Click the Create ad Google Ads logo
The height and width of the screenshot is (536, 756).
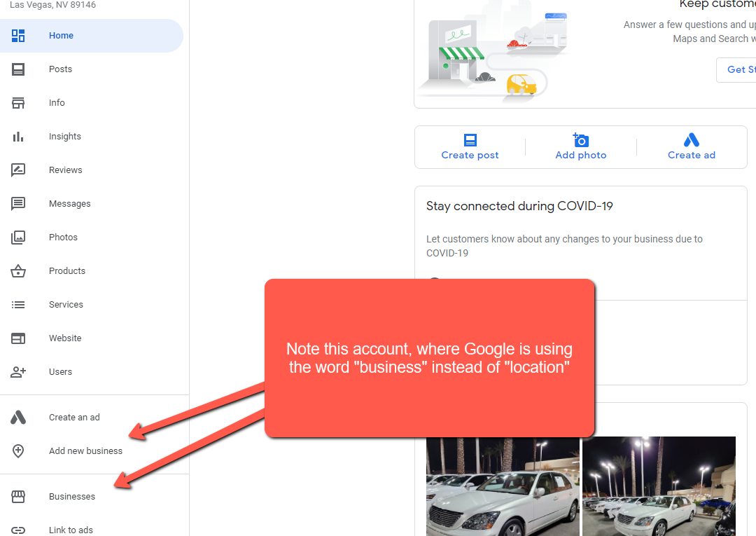[x=692, y=140]
